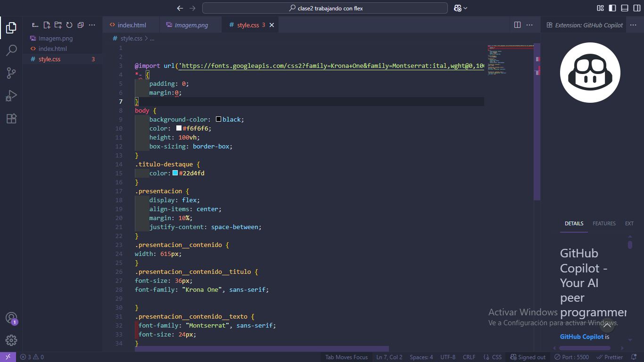Click the New File icon in Explorer

(x=47, y=25)
